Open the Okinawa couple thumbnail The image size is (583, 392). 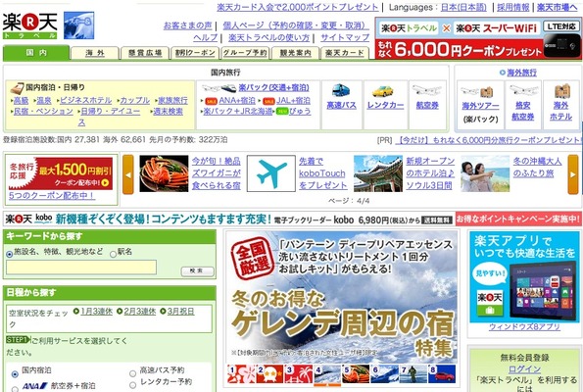[x=485, y=173]
